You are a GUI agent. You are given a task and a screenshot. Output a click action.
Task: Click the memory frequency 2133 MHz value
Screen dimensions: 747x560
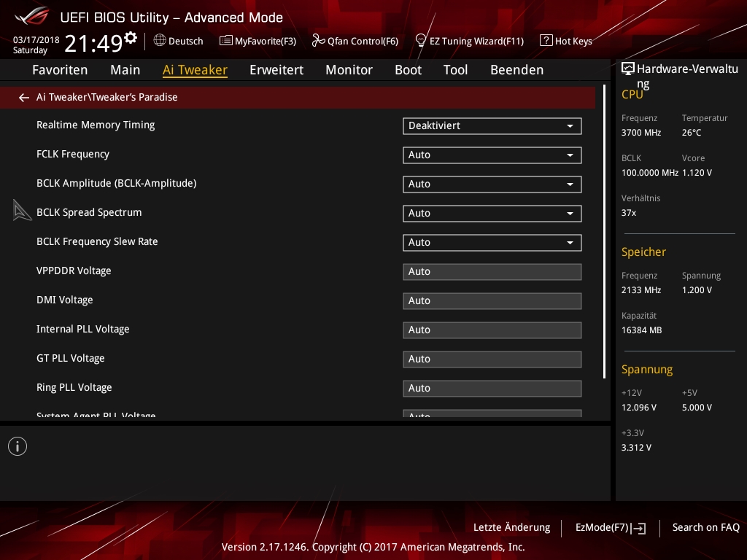(x=641, y=290)
